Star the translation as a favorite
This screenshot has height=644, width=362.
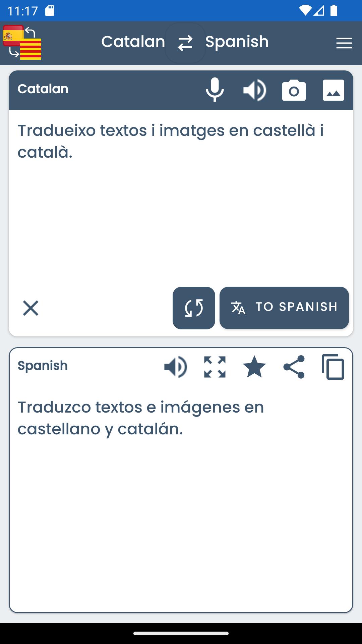tap(254, 367)
